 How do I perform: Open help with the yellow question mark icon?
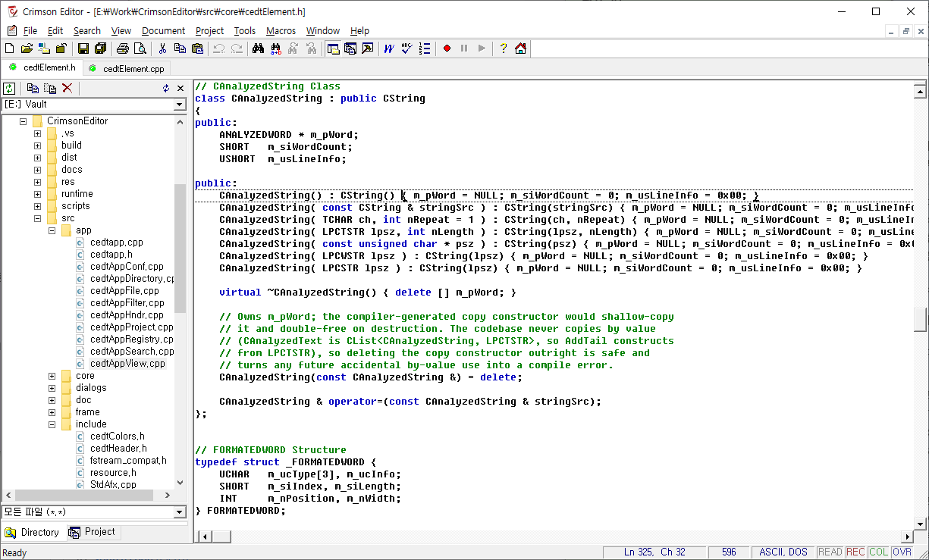[x=504, y=48]
